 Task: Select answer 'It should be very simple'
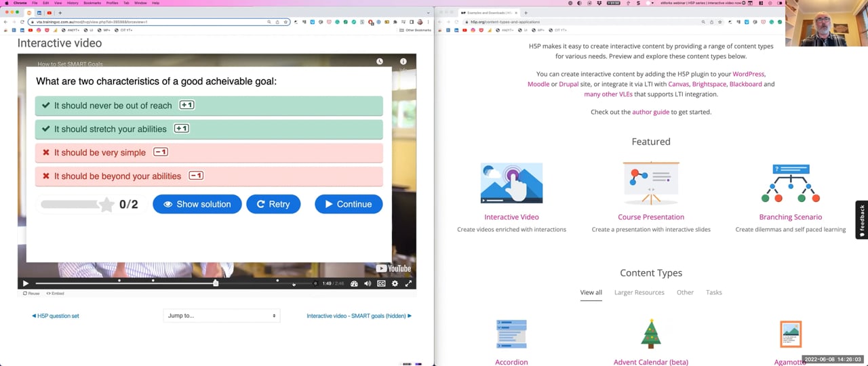tap(209, 152)
